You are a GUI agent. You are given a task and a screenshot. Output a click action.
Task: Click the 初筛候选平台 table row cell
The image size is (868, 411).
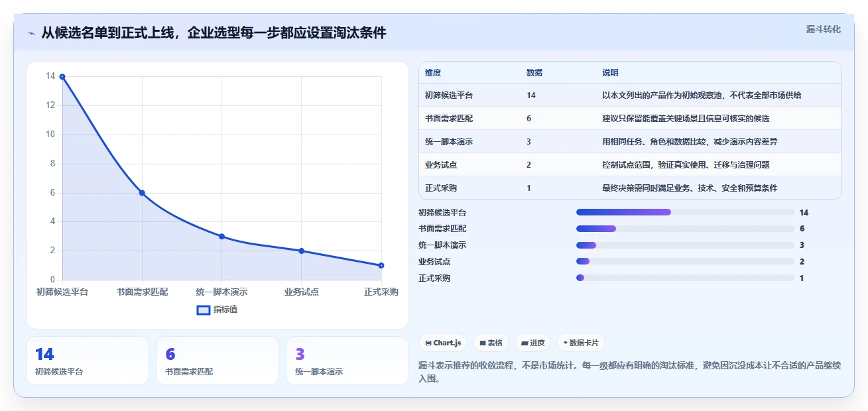point(449,95)
